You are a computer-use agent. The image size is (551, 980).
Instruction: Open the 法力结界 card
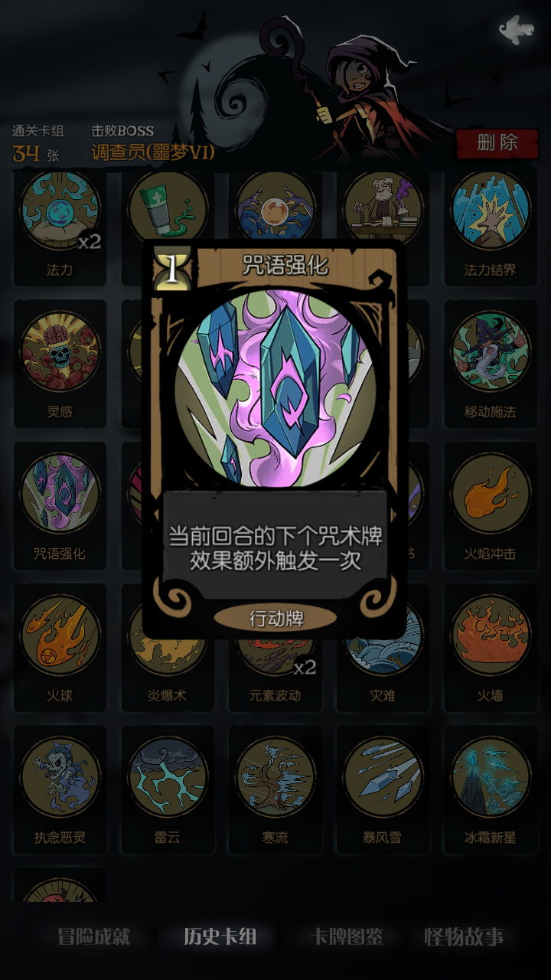pyautogui.click(x=491, y=211)
